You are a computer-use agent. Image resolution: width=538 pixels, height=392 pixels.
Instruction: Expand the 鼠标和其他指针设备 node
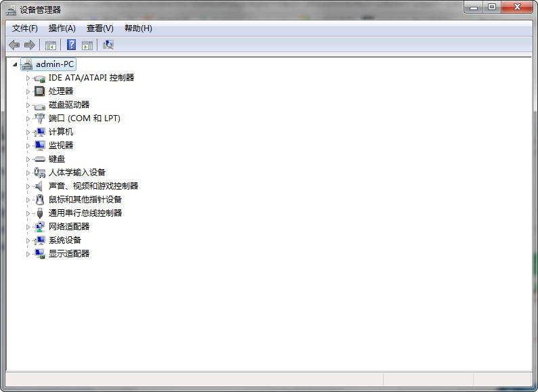(28, 200)
